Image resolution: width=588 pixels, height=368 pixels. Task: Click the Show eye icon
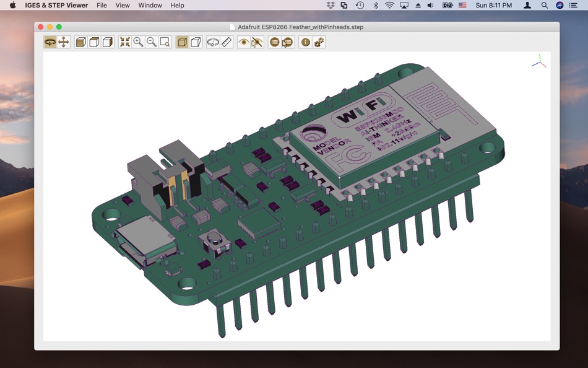(244, 42)
